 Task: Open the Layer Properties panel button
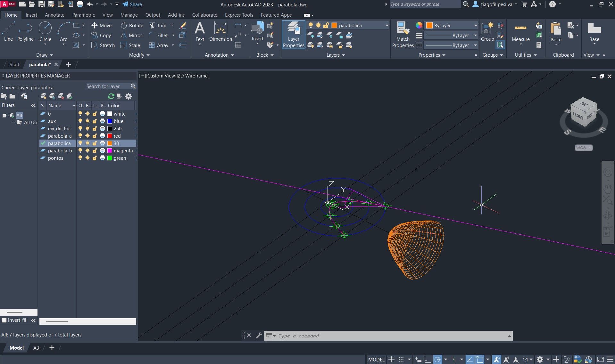(x=293, y=35)
